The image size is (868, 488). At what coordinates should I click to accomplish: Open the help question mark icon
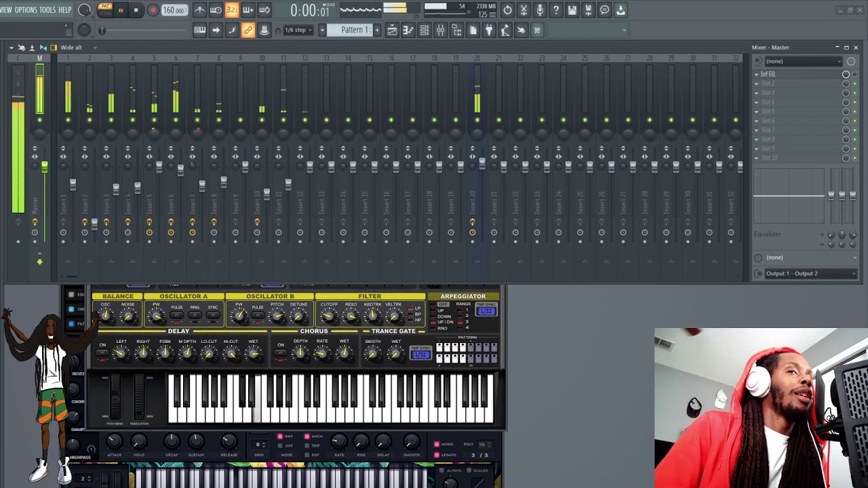click(556, 10)
